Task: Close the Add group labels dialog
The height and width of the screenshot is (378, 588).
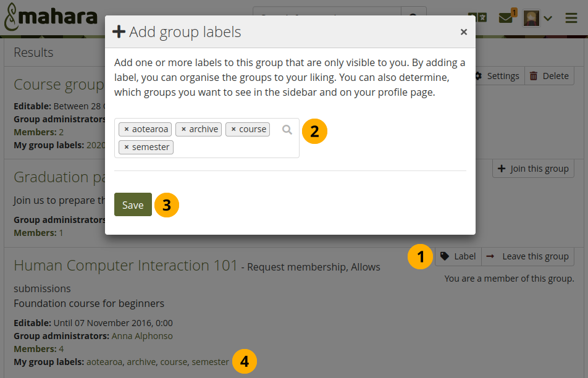Action: tap(464, 32)
